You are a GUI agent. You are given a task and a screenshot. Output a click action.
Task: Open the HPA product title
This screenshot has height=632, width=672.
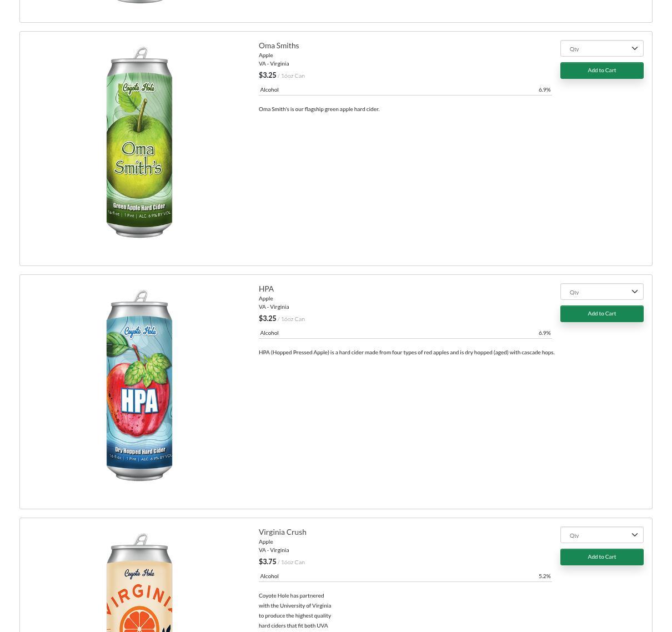pyautogui.click(x=266, y=289)
